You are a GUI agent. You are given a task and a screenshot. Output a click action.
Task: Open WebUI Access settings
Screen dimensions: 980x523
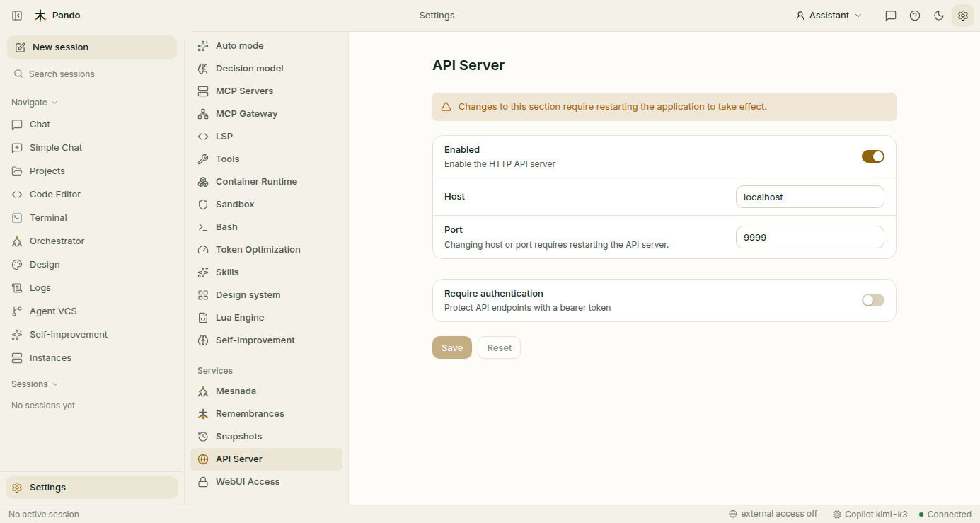pyautogui.click(x=266, y=482)
